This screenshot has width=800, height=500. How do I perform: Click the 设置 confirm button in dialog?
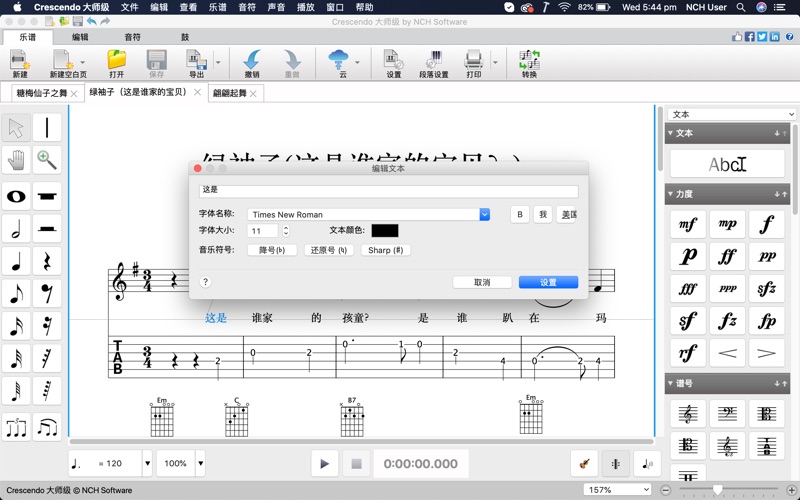[548, 282]
